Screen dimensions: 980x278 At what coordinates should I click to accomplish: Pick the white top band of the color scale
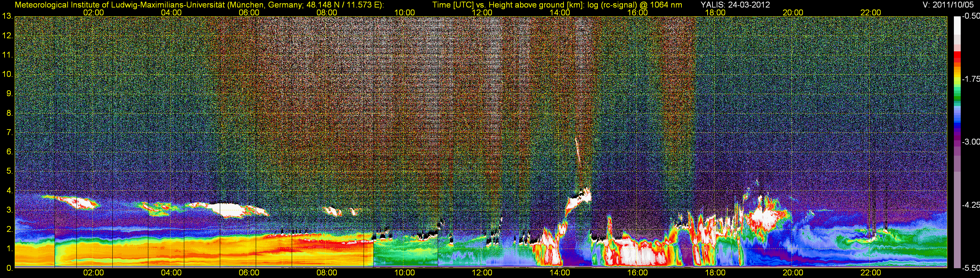click(957, 25)
